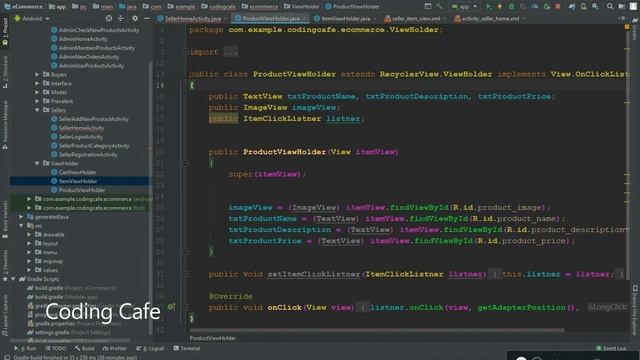Click the Project Structure folder icon in toolbar
The image size is (640, 360).
622,7
